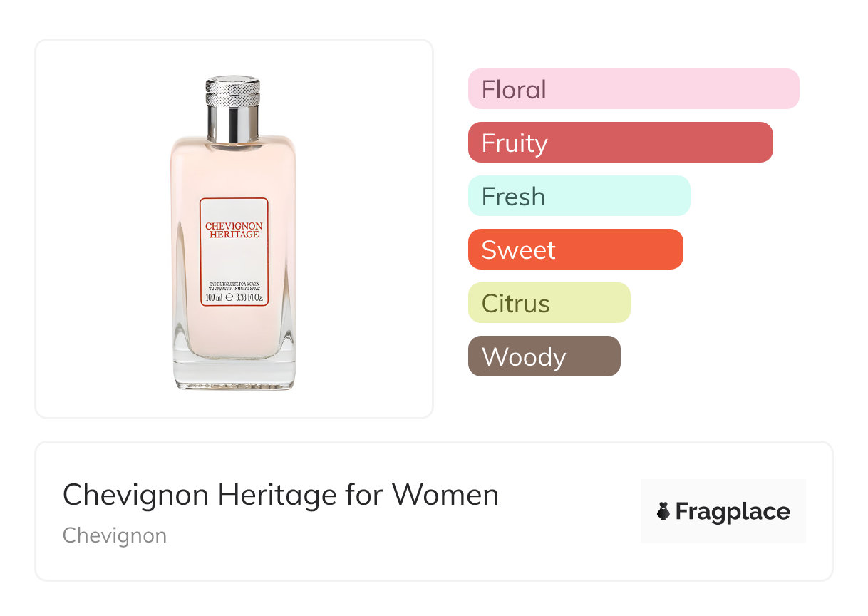The width and height of the screenshot is (868, 616).
Task: Click the Fresh accord bar
Action: 579,196
